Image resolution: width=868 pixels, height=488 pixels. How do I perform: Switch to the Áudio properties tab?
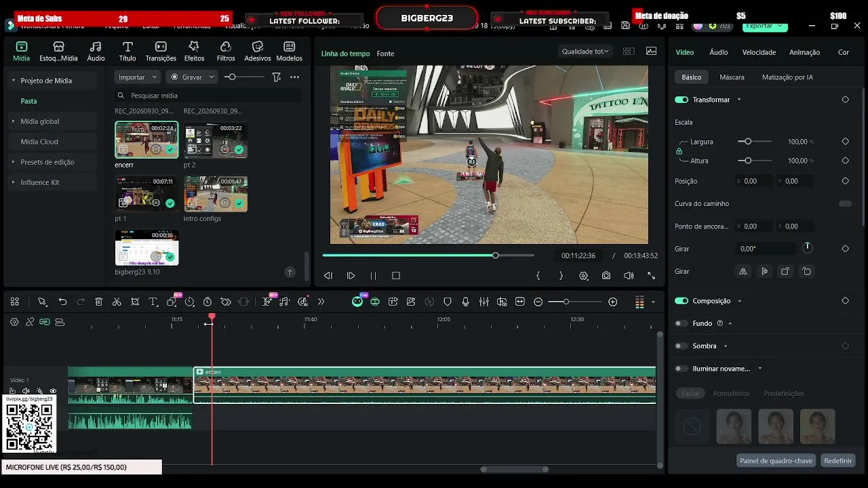[x=718, y=52]
